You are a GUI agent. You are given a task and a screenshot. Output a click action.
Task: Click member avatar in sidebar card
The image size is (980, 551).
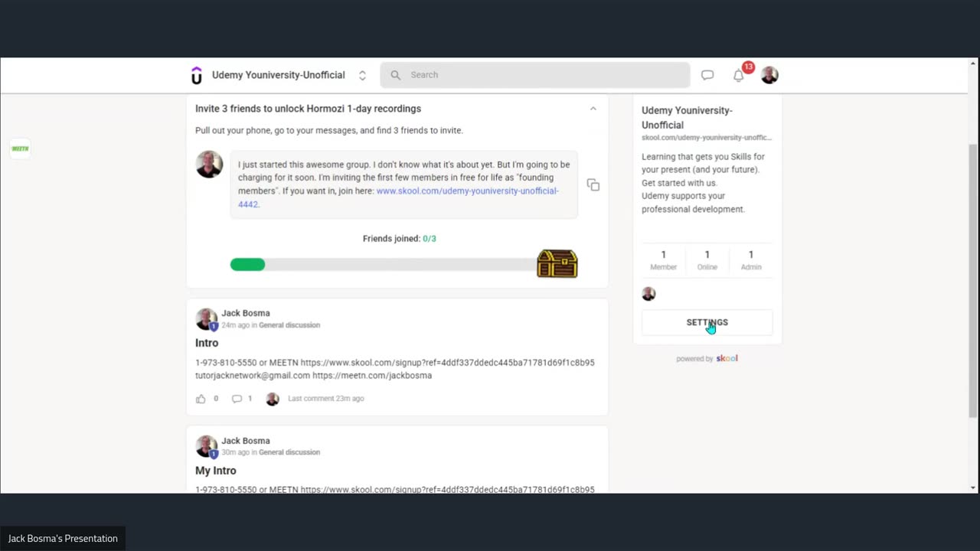coord(648,294)
